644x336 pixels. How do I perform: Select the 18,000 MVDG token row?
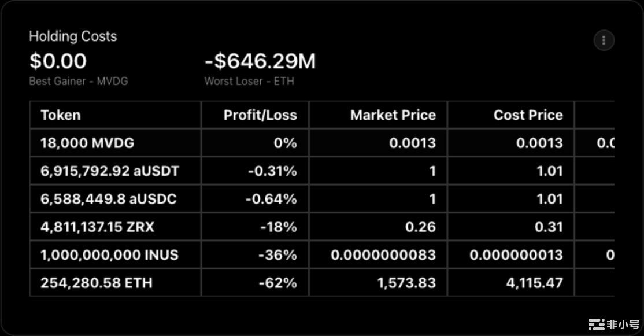pos(87,143)
